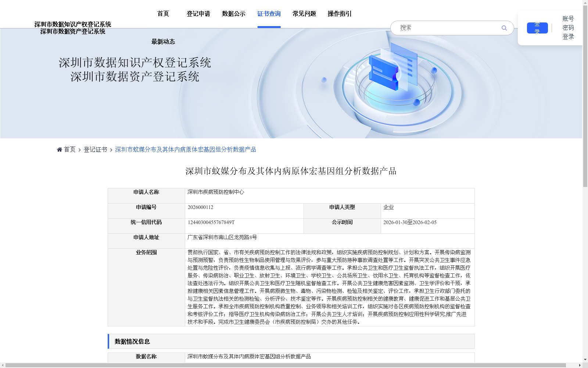Click the application number 2026000112
The image size is (588, 368).
pos(200,207)
